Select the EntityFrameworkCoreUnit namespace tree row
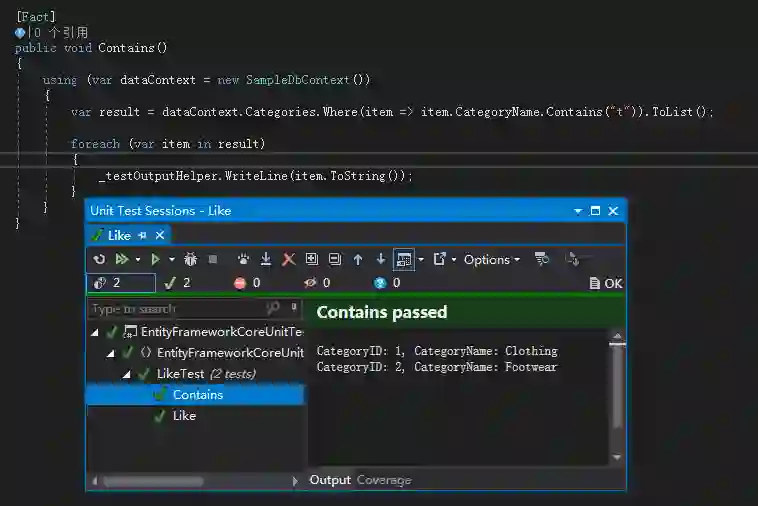Image resolution: width=758 pixels, height=506 pixels. pos(196,353)
